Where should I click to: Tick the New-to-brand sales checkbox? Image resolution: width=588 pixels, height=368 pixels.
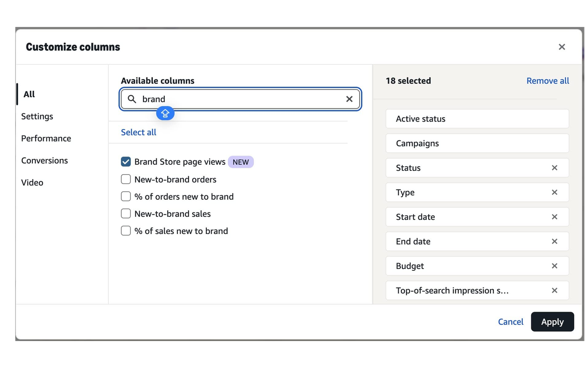pos(126,213)
